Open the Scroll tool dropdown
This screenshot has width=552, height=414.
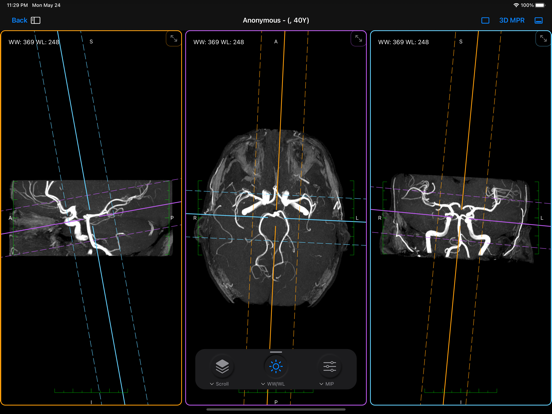[x=219, y=384]
